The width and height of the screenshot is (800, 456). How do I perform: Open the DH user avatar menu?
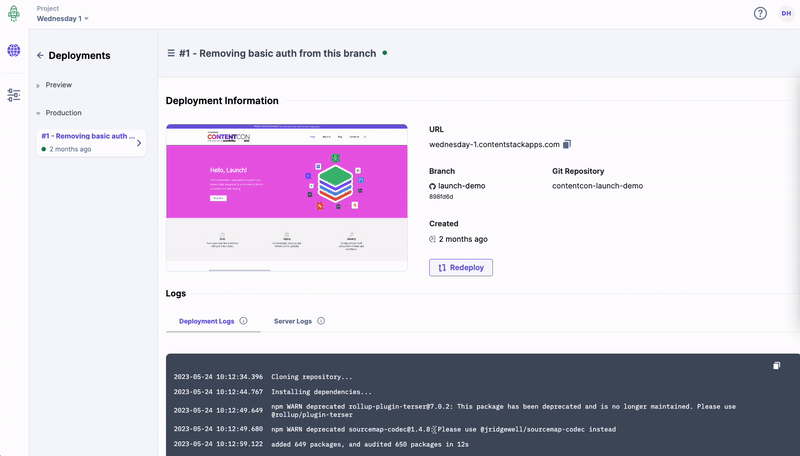786,13
